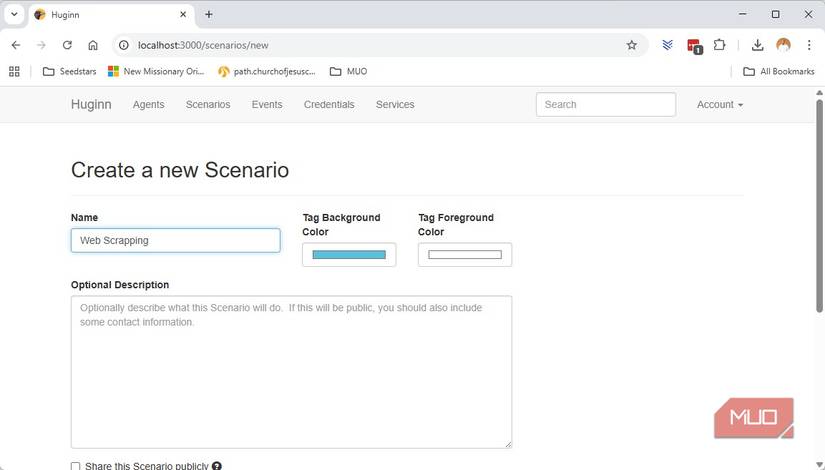Open the Agents menu
This screenshot has height=470, width=825.
(148, 104)
